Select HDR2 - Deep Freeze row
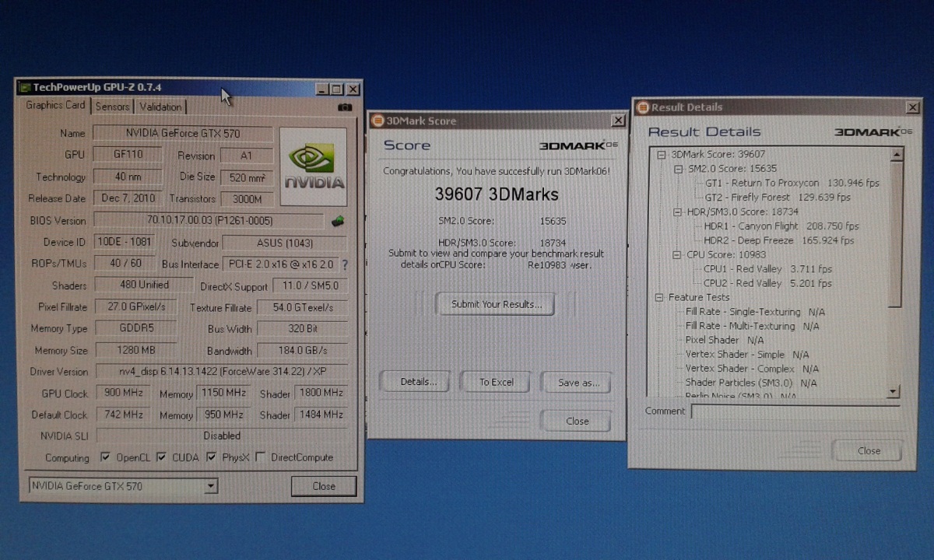 (x=778, y=240)
